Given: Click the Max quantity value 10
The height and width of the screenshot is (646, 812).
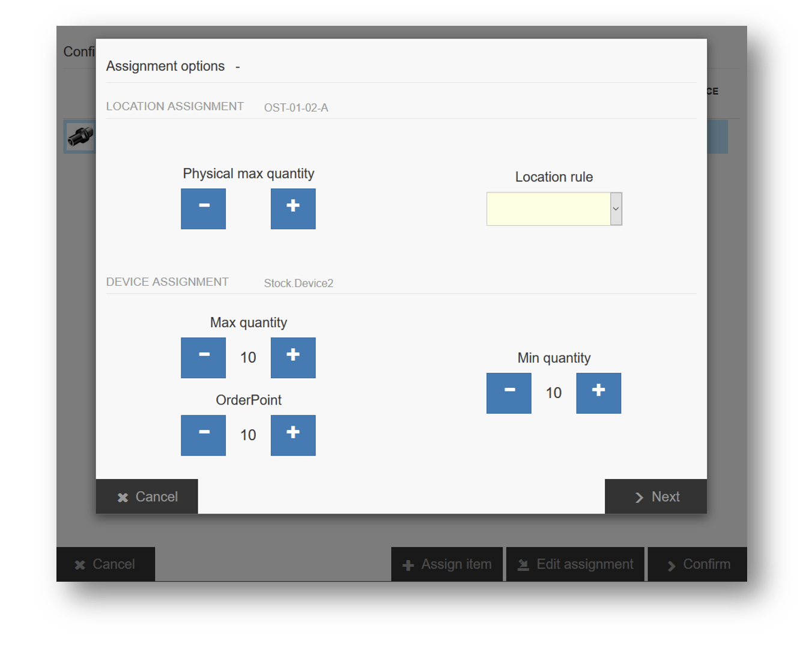Looking at the screenshot, I should (x=248, y=358).
